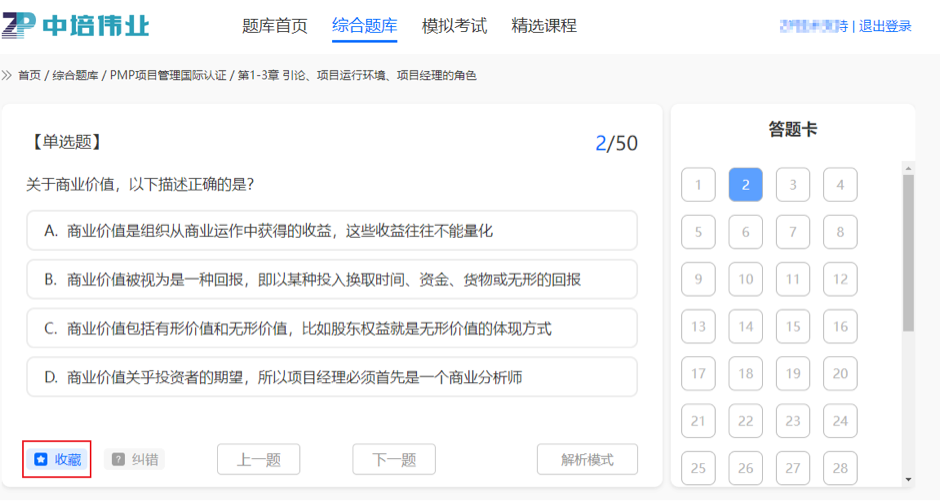Switch to 模拟考试 tab
Viewport: 940px width, 501px height.
(454, 26)
